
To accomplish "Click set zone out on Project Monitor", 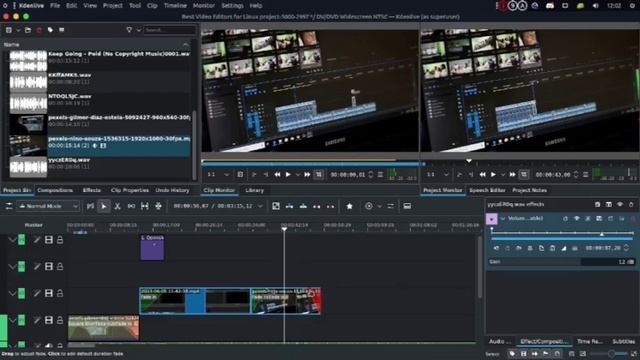I will [471, 175].
